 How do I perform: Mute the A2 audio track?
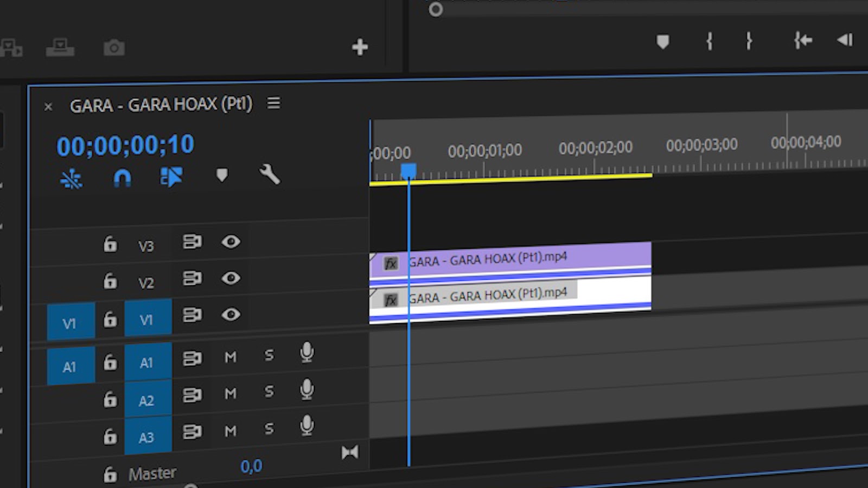[x=230, y=394]
